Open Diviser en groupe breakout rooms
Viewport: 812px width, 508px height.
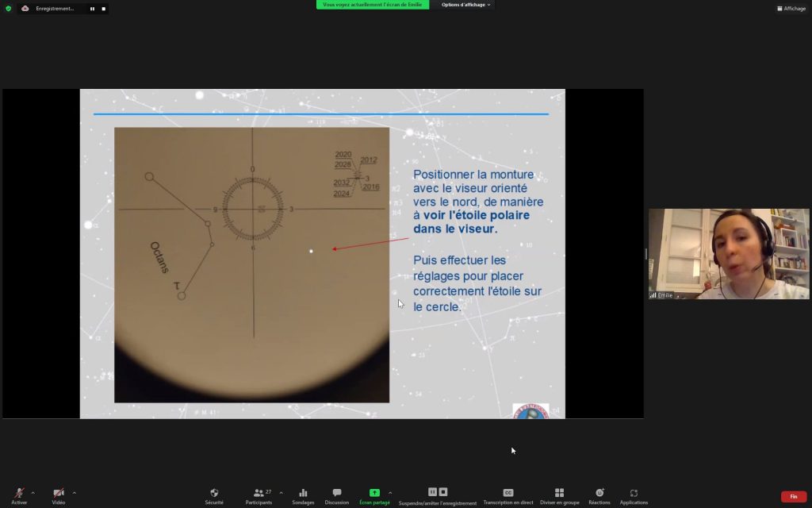(559, 496)
